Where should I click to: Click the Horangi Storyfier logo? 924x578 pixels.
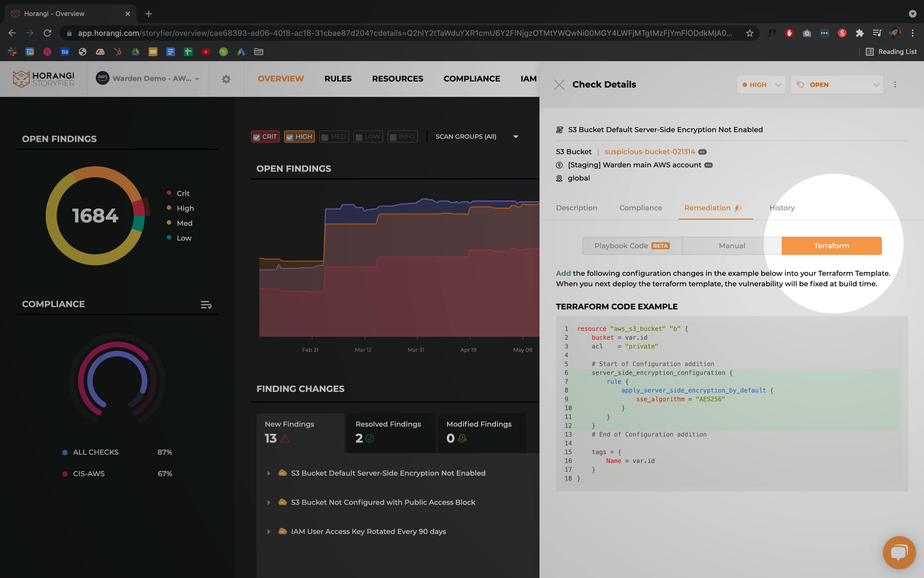tap(43, 79)
